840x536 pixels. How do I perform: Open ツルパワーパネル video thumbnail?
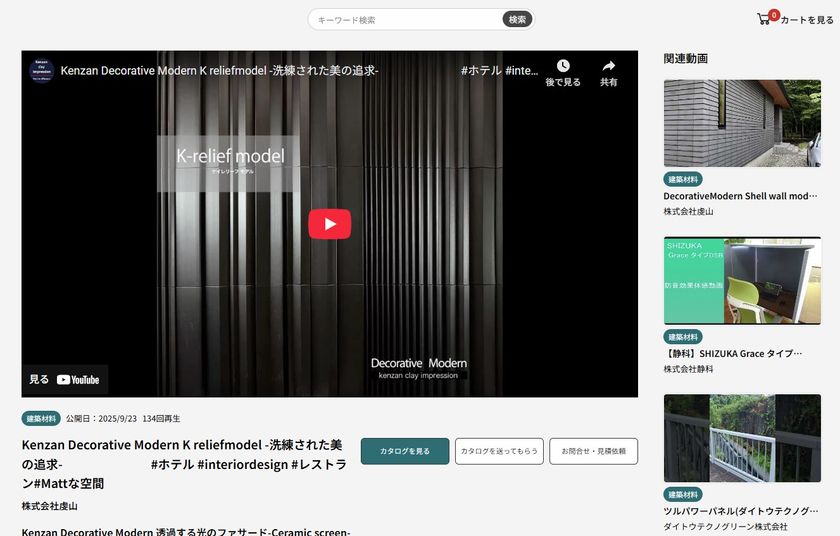click(742, 438)
